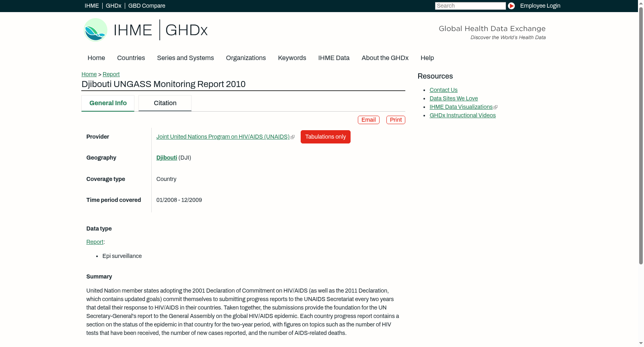The image size is (644, 347).
Task: Open the Help menu
Action: [427, 58]
